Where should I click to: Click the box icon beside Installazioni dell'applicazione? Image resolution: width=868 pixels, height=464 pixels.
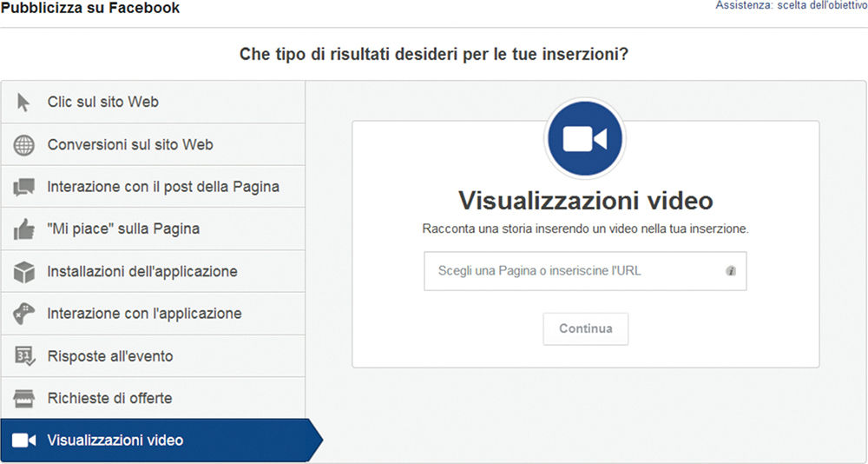(x=23, y=272)
